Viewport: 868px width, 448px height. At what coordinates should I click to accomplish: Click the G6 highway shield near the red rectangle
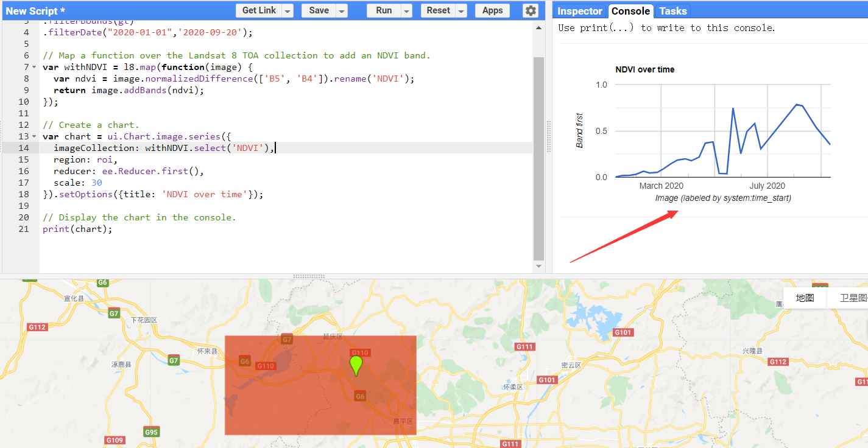coord(245,360)
